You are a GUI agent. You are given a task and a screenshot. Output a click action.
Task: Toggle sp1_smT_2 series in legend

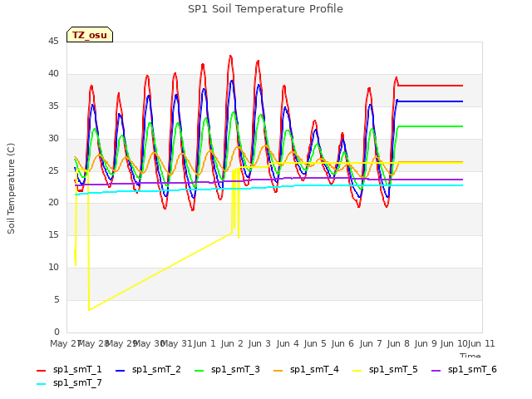[x=148, y=369]
